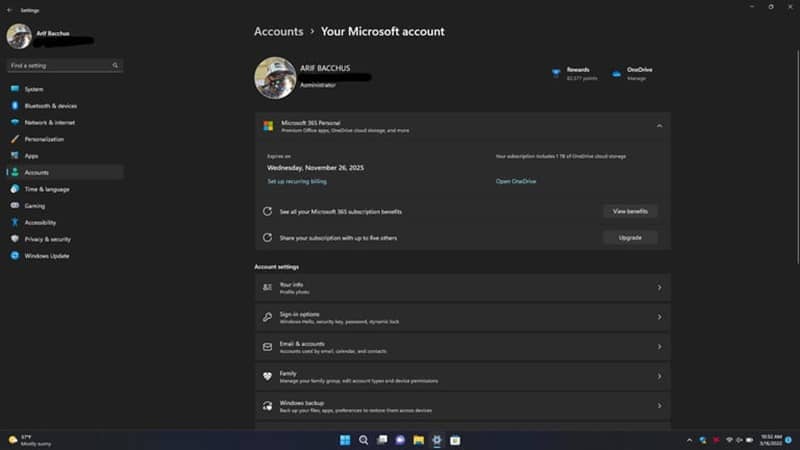Open the Email & accounts row
Viewport: 800px width, 450px height.
[x=460, y=347]
